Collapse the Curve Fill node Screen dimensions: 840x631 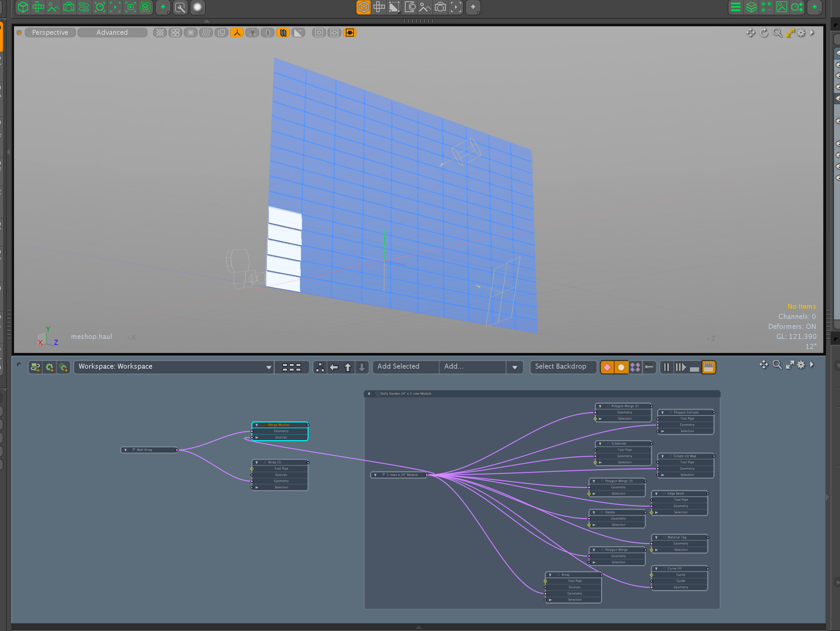click(656, 568)
